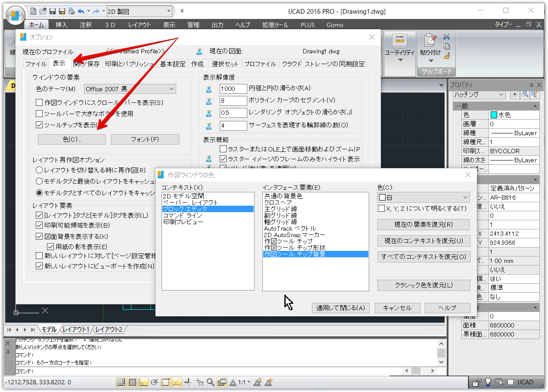Image resolution: width=548 pixels, height=392 pixels.
Task: Click クラシック色を復元(L) button
Action: pos(423,285)
